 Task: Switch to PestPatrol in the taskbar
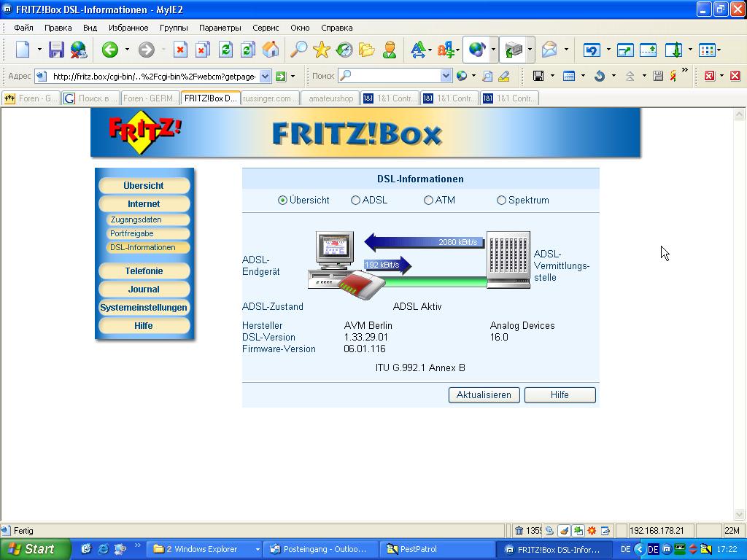438,549
